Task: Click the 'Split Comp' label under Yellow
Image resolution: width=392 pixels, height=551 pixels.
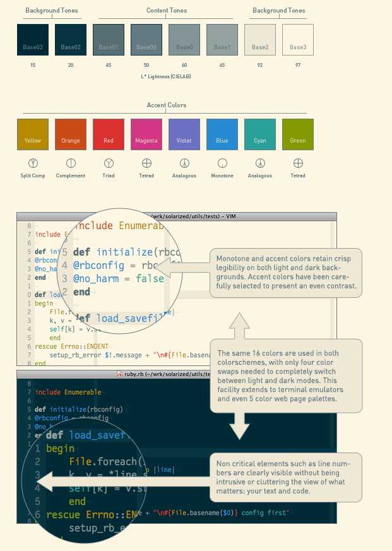Action: pos(33,175)
